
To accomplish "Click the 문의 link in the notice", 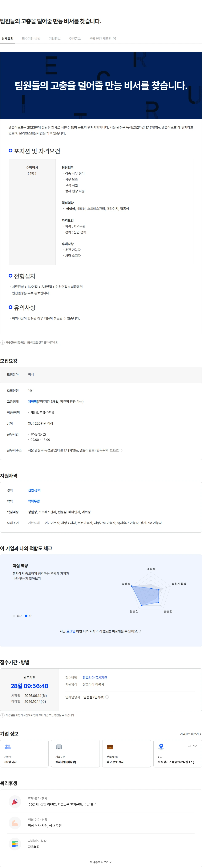I will [x=46, y=342].
